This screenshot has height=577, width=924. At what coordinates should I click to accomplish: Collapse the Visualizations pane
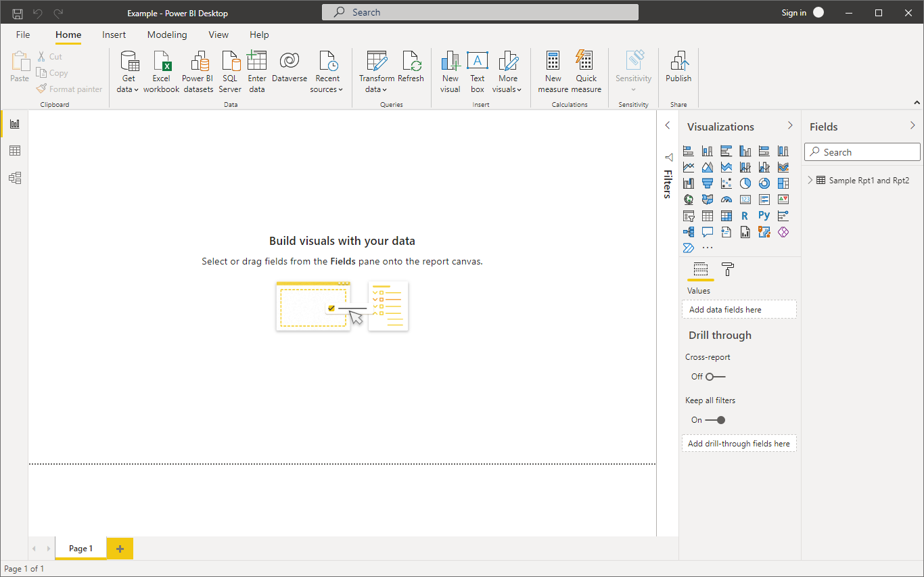(790, 125)
